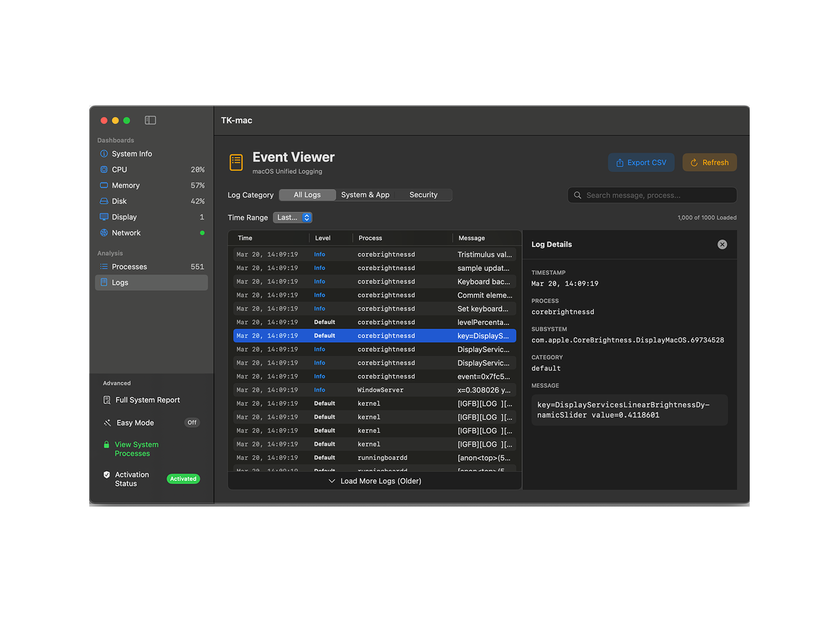Select the 'levelPercenta...' log row

click(375, 322)
